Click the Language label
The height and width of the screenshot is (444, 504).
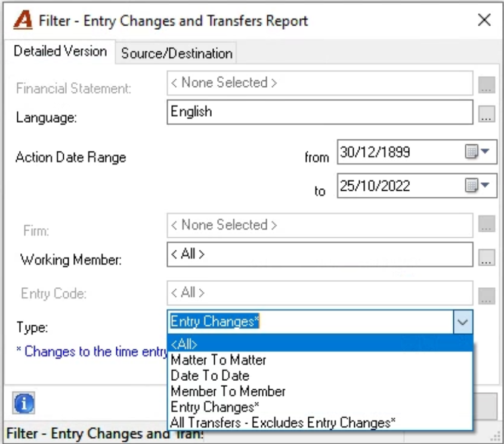[47, 117]
